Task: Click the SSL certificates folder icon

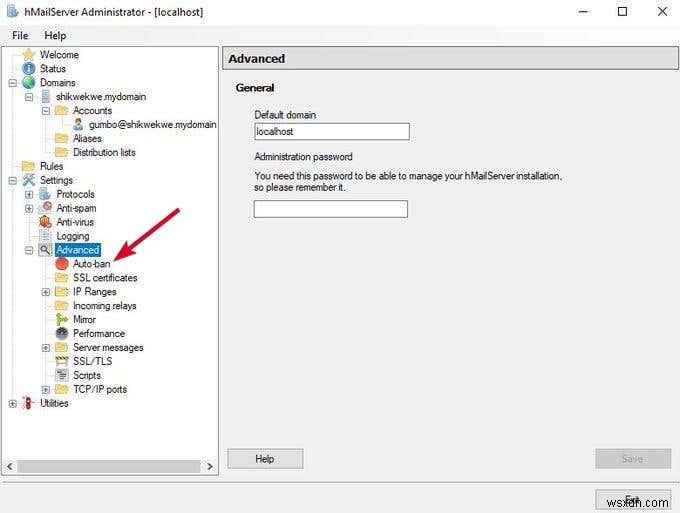Action: click(x=62, y=278)
